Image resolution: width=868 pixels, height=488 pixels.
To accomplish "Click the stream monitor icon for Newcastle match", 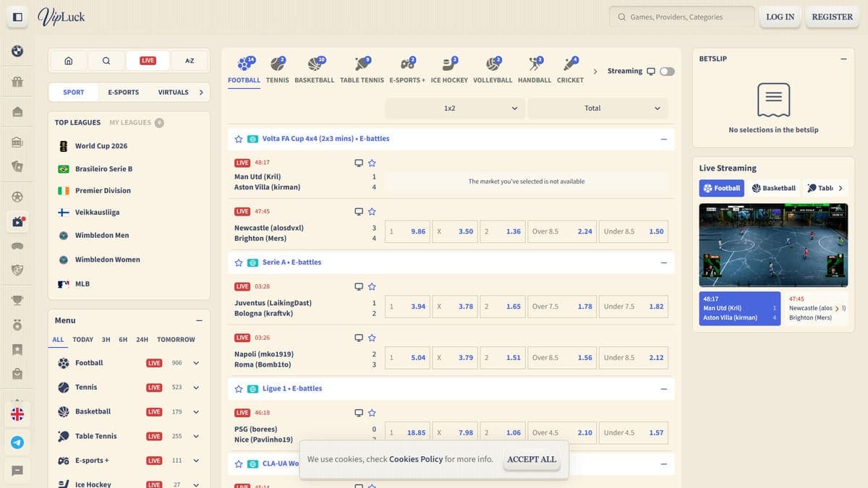I will 359,212.
